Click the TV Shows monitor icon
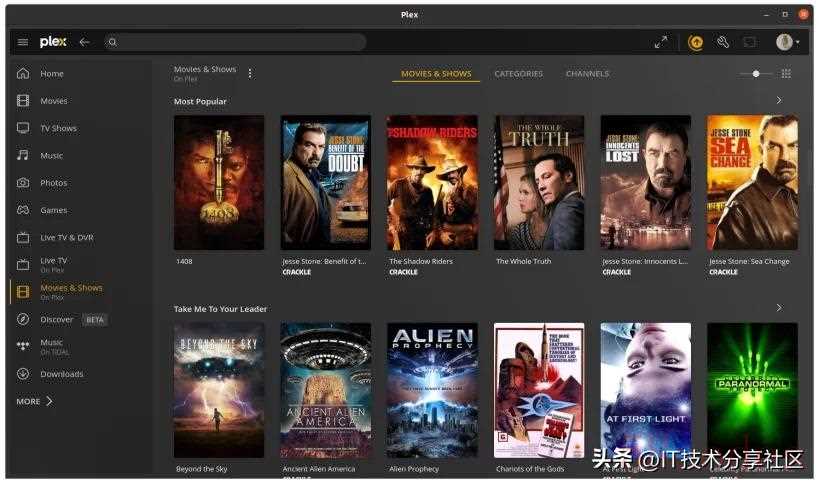Screen dimensions: 819x484 click(x=23, y=128)
